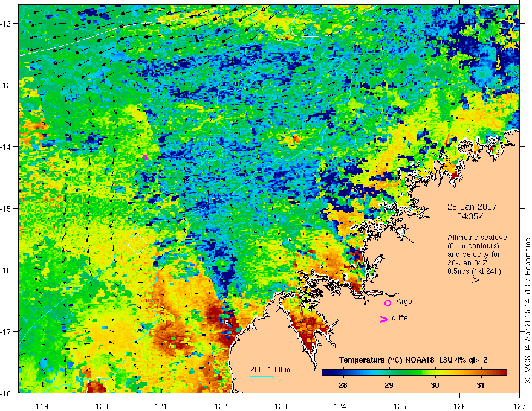532x411 pixels.
Task: Click the '(0.1m contours)' text
Action: [x=473, y=246]
